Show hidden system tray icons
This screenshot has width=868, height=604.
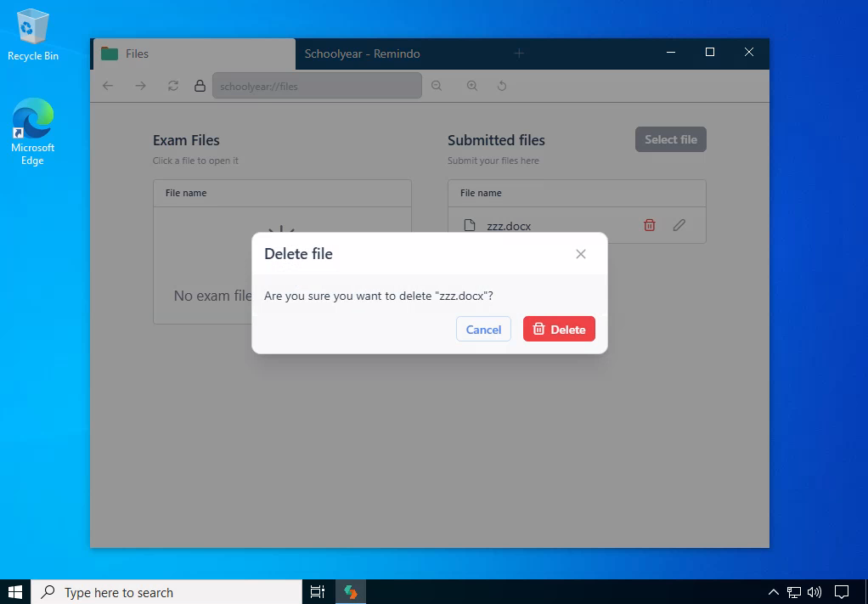click(773, 592)
